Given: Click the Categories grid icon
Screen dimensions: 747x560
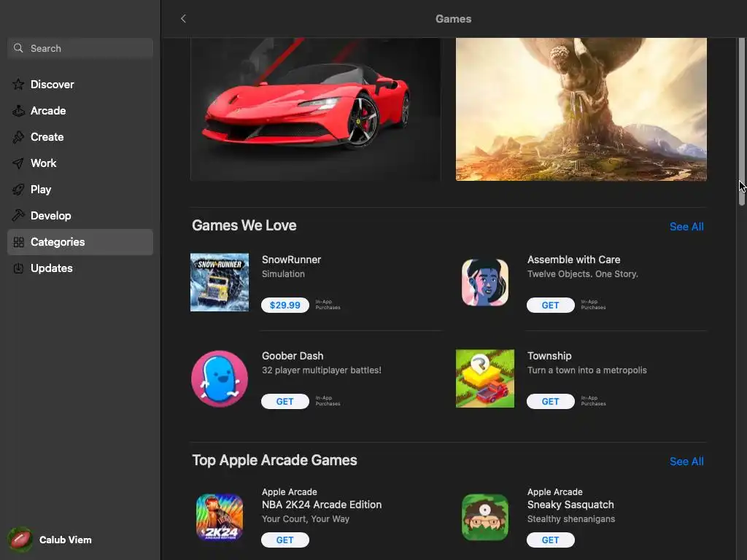Looking at the screenshot, I should [18, 242].
